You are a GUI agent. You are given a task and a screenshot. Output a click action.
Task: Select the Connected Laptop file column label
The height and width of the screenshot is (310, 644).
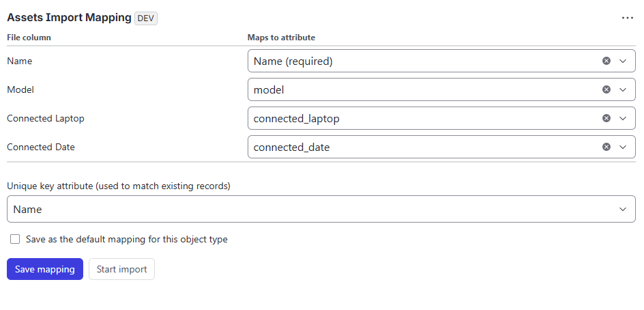tap(46, 118)
